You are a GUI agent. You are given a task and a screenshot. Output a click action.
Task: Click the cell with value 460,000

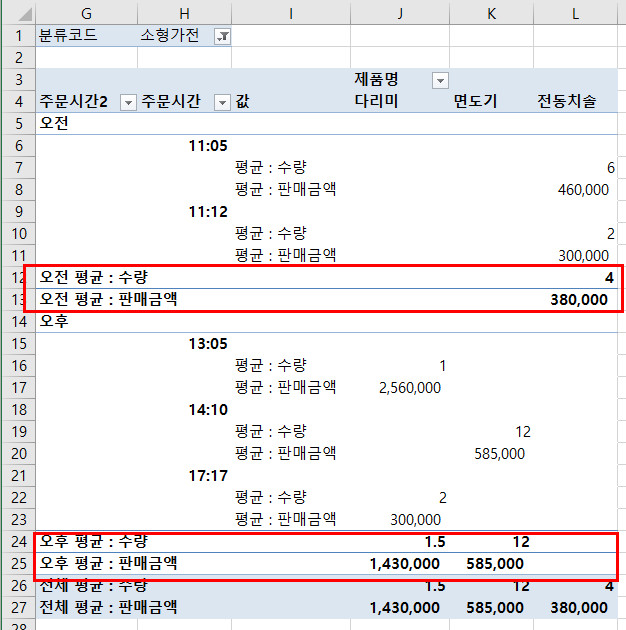click(x=584, y=189)
